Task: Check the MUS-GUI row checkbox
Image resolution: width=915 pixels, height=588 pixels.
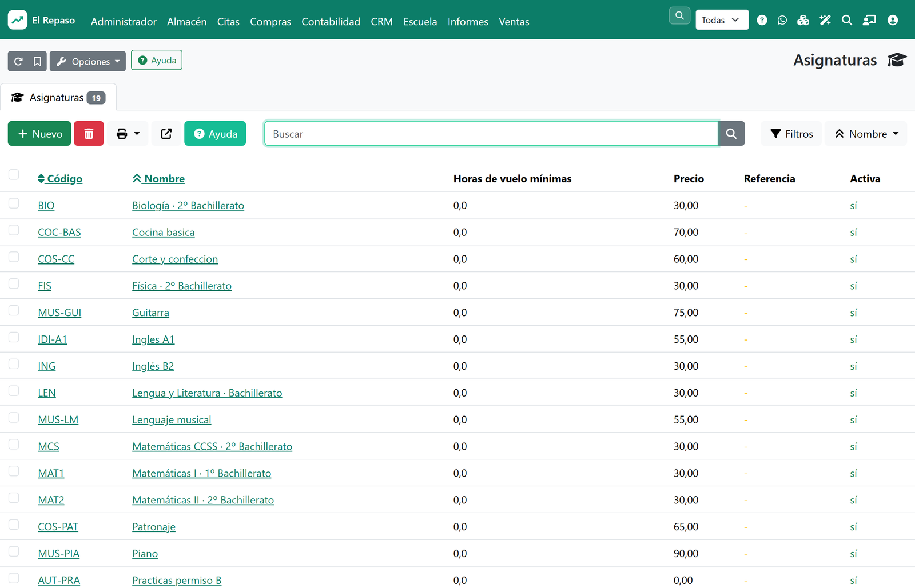Action: (14, 310)
